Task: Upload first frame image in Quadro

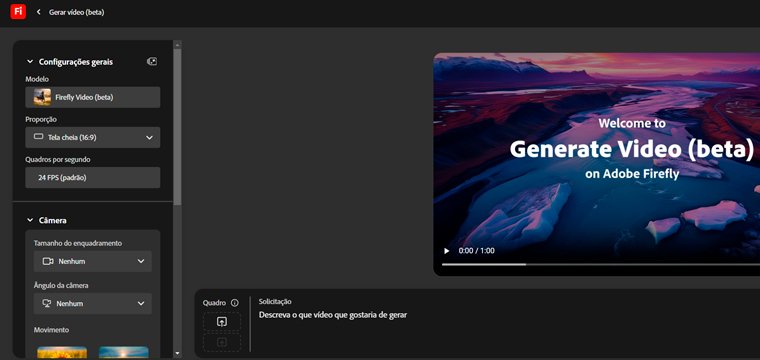Action: [222, 322]
